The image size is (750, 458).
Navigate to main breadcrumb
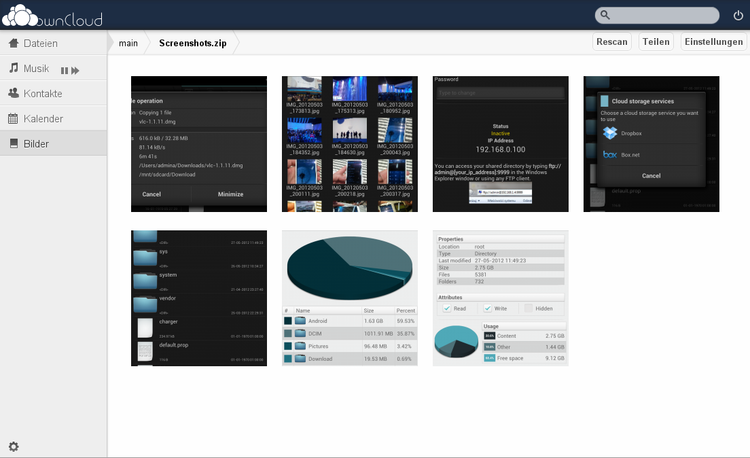click(128, 43)
